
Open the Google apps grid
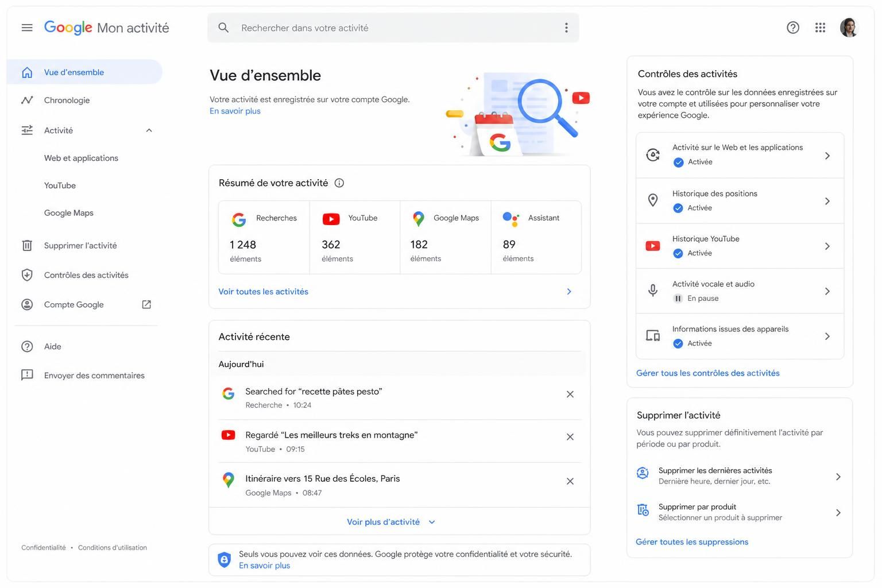pos(820,28)
